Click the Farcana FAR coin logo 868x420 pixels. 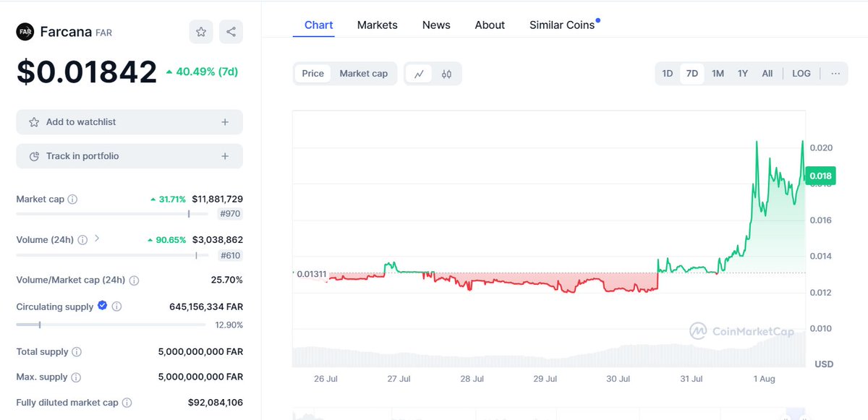point(25,32)
